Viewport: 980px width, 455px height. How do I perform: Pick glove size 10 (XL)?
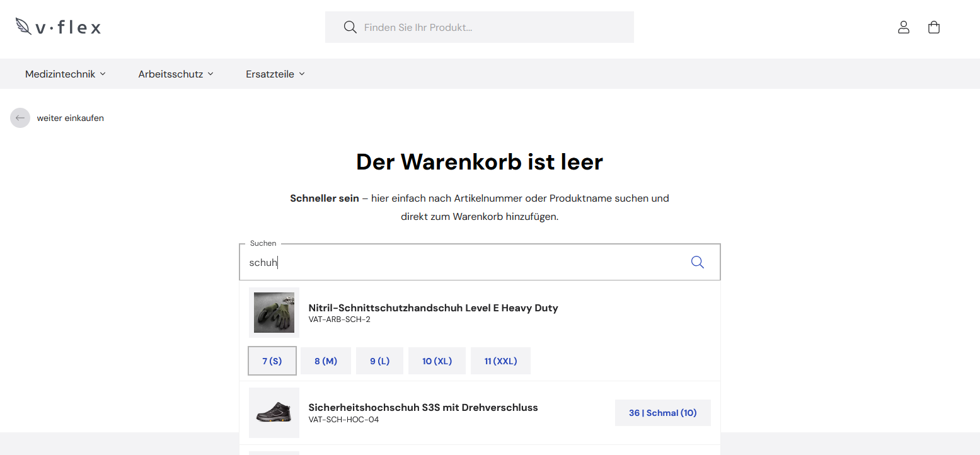(x=437, y=361)
